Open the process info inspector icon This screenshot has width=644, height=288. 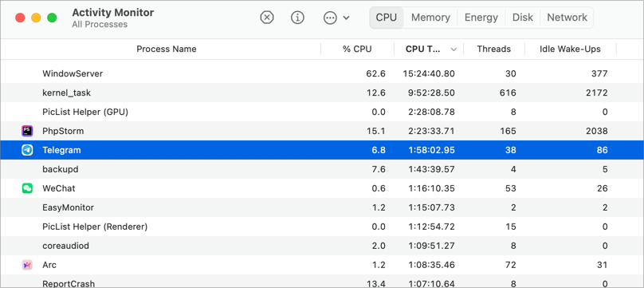tap(297, 18)
